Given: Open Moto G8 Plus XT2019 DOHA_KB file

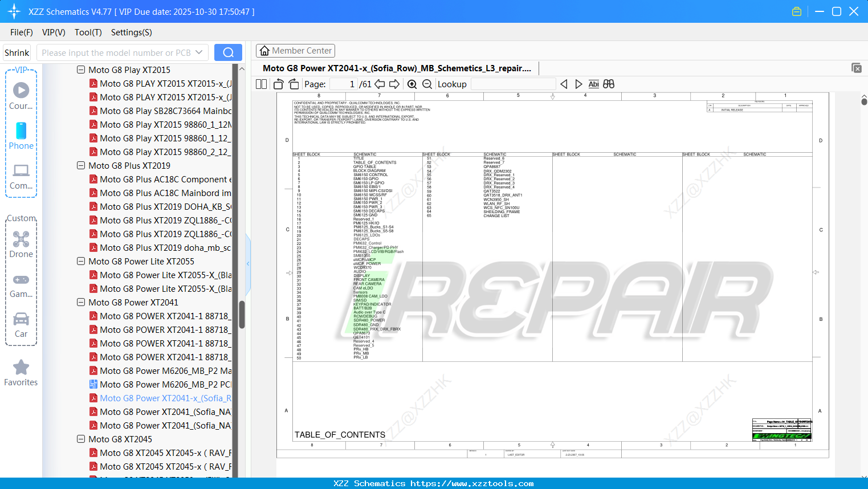Looking at the screenshot, I should pyautogui.click(x=165, y=206).
